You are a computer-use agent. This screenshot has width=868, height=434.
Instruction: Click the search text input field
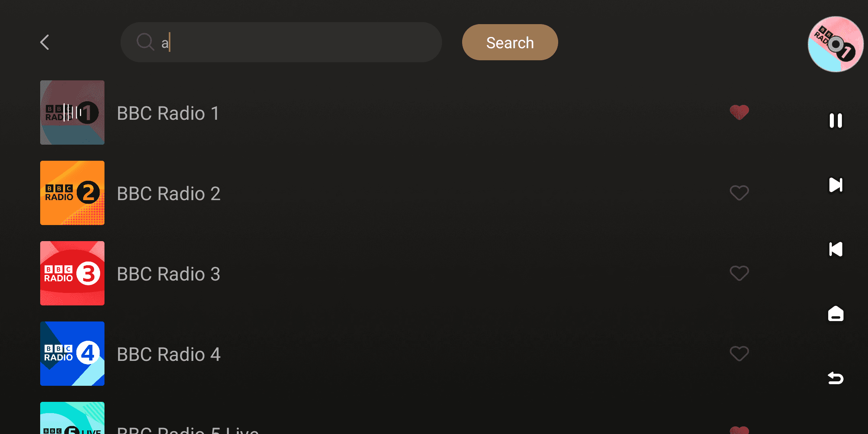297,42
